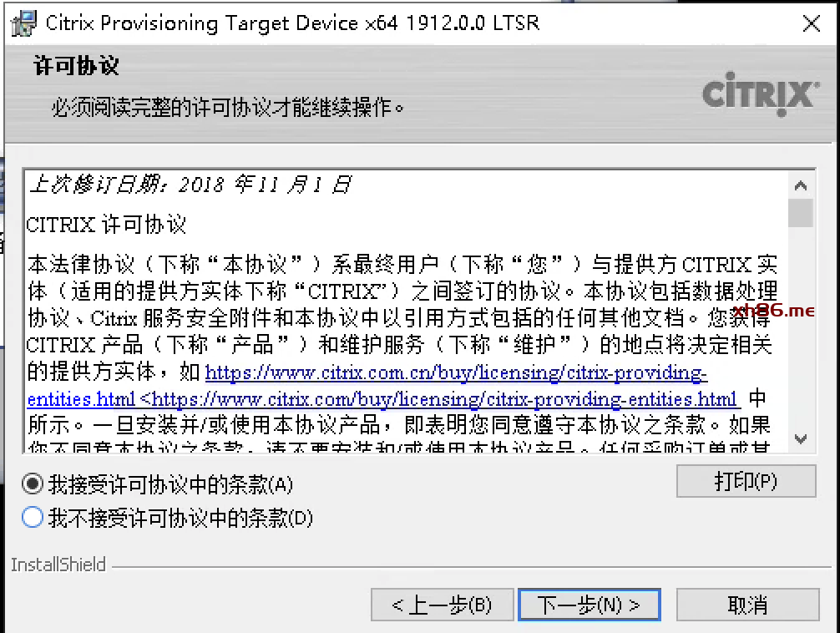Screen dimensions: 840x633
Task: Click the InstallShield label
Action: coord(58,565)
